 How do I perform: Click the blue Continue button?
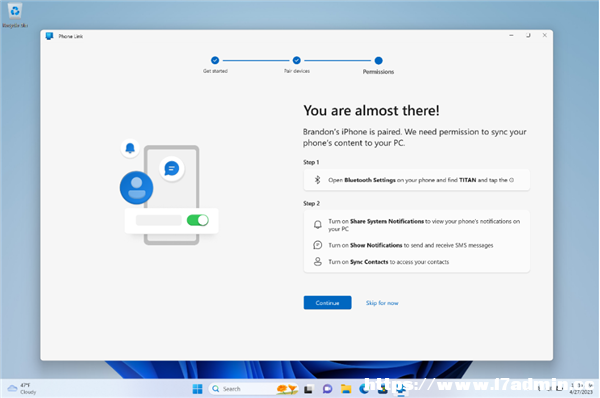tap(327, 303)
